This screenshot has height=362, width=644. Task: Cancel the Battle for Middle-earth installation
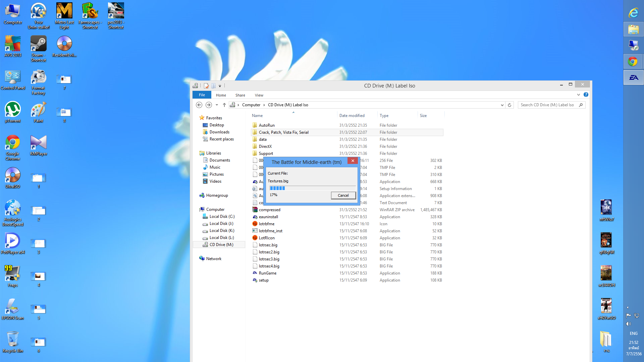click(343, 195)
